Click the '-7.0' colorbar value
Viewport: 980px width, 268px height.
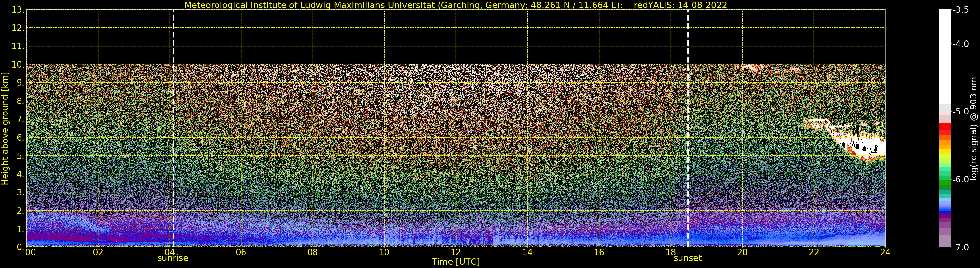coord(961,248)
